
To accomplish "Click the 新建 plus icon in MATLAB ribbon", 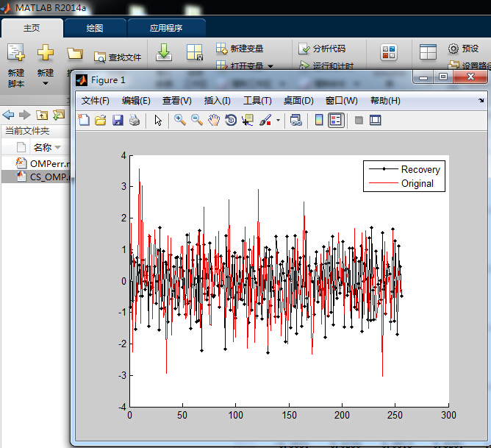I will [x=46, y=53].
